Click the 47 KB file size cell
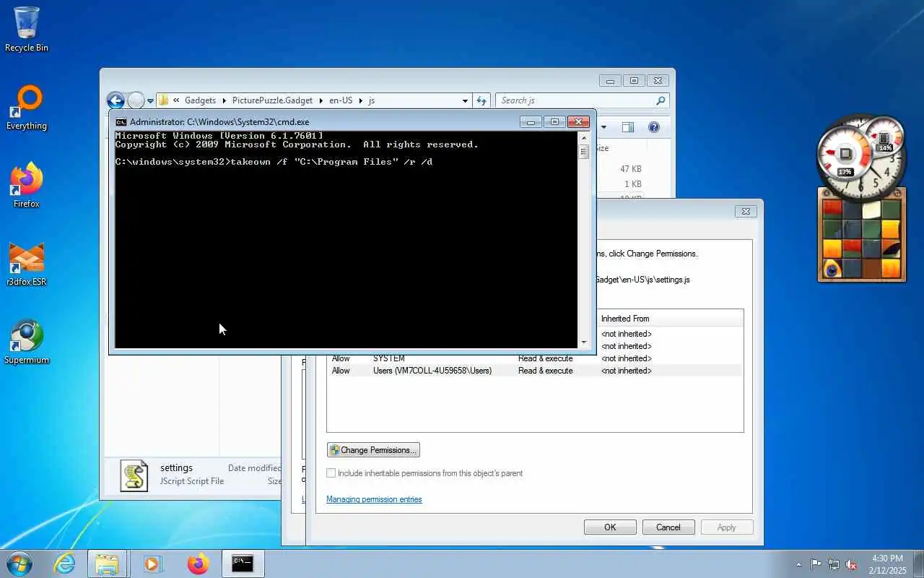 (631, 169)
